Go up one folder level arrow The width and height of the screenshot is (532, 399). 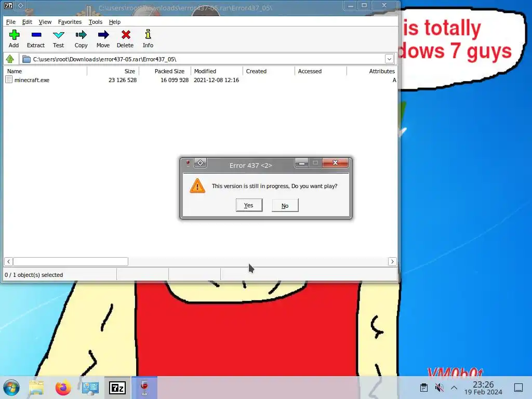coord(10,59)
